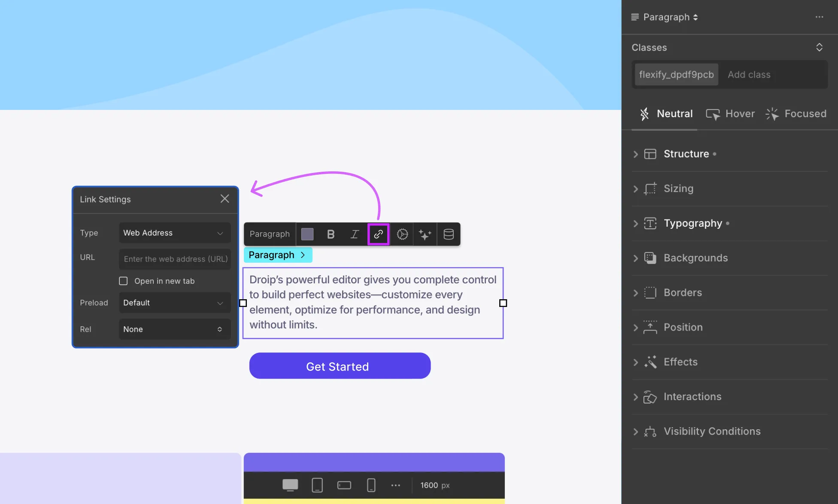Image resolution: width=838 pixels, height=504 pixels.
Task: Close the Link Settings dialog
Action: [225, 199]
